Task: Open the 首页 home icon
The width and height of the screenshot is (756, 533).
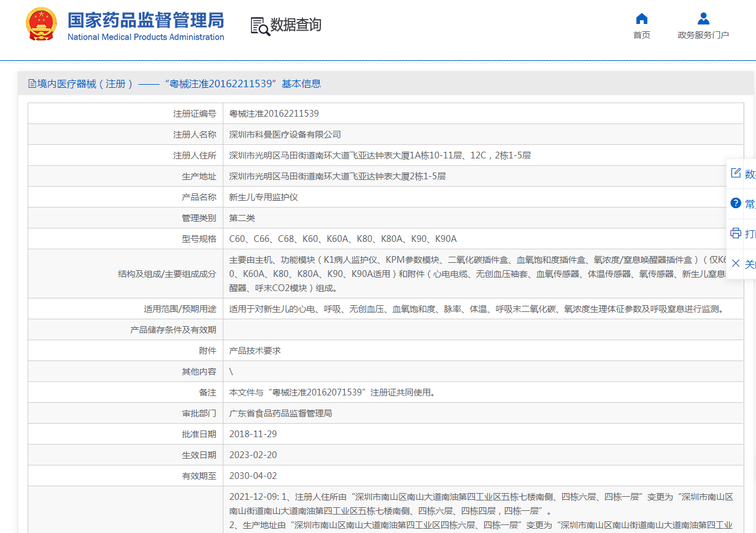Action: [x=642, y=18]
